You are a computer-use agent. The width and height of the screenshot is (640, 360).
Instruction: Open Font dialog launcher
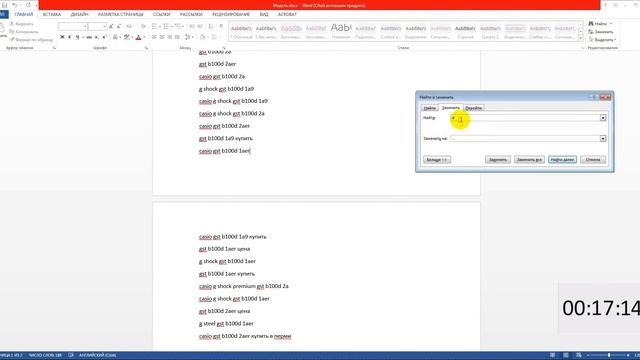pyautogui.click(x=146, y=48)
